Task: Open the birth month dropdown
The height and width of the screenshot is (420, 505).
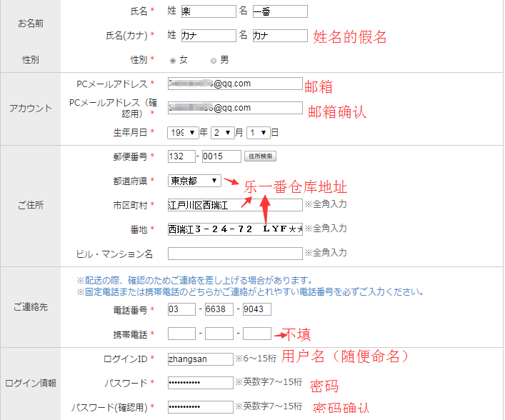Action: click(x=224, y=132)
